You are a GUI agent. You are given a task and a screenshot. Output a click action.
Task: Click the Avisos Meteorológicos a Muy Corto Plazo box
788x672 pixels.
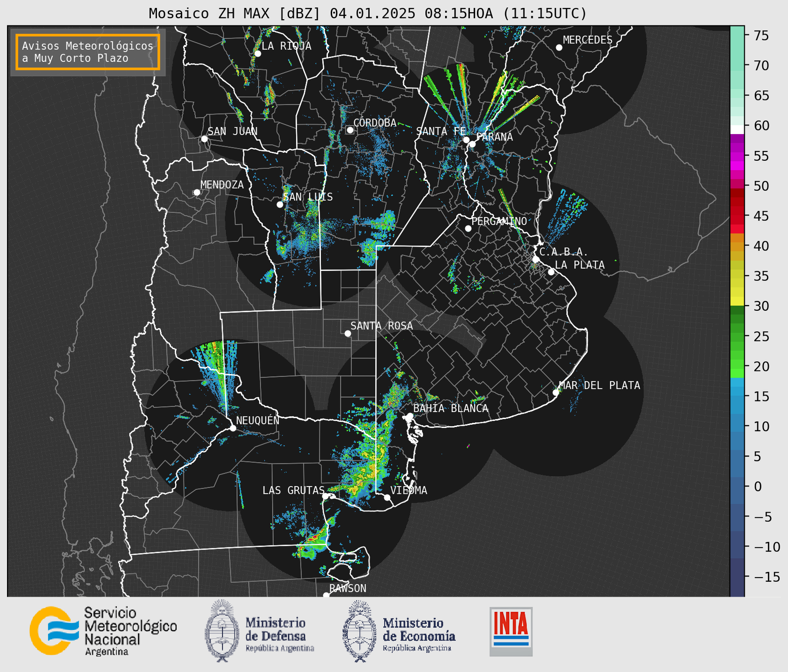click(x=88, y=52)
